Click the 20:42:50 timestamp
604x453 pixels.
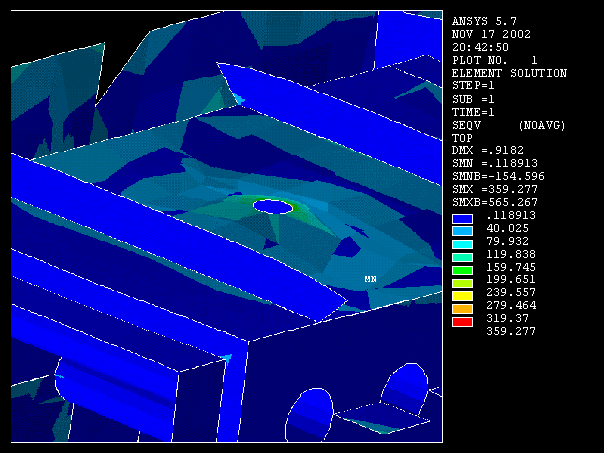pyautogui.click(x=480, y=47)
